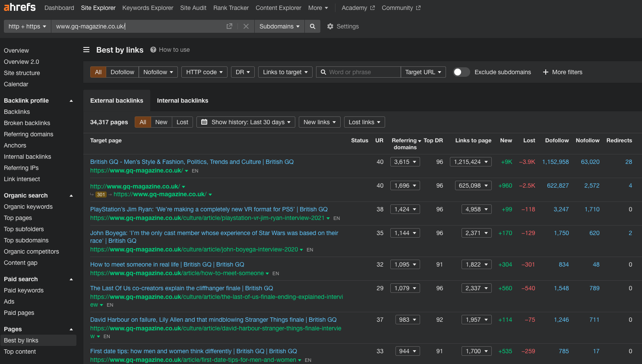
Task: Clear the URL input with X icon
Action: [246, 26]
